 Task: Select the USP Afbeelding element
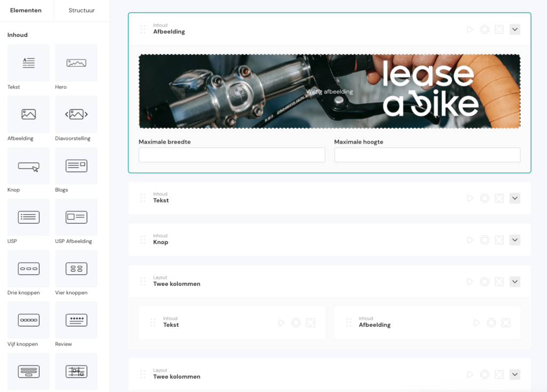(76, 217)
